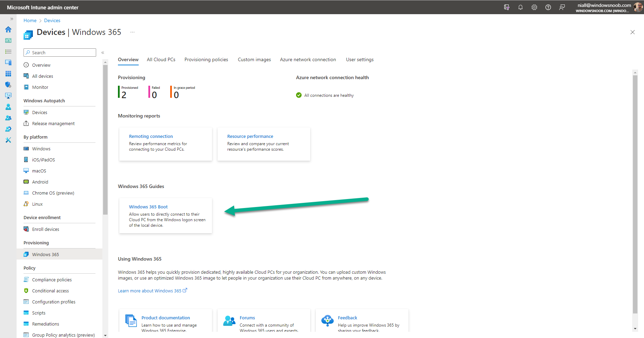The image size is (644, 338).
Task: Open the Cloud Shell icon in header
Action: pos(507,7)
